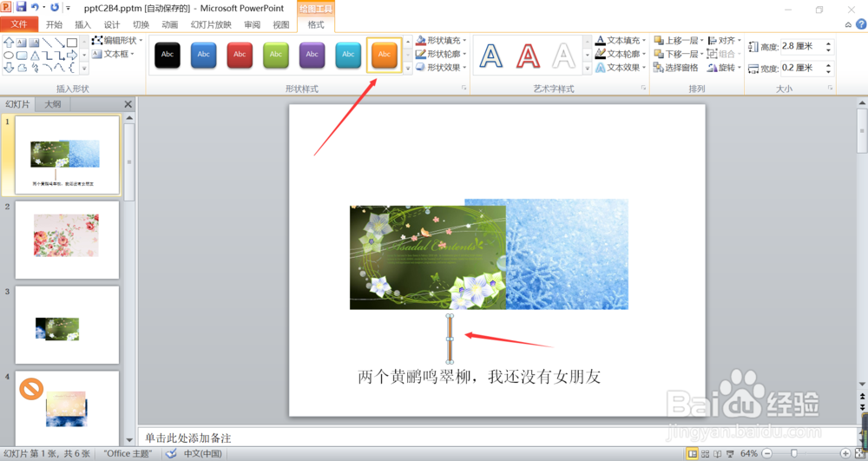Switch to Reading view icon
Image resolution: width=868 pixels, height=461 pixels.
tap(718, 454)
